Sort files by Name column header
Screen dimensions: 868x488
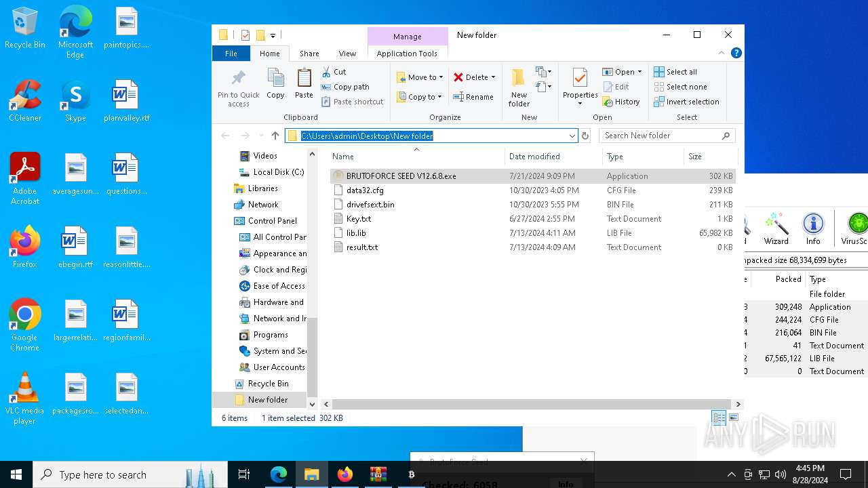tap(416, 157)
